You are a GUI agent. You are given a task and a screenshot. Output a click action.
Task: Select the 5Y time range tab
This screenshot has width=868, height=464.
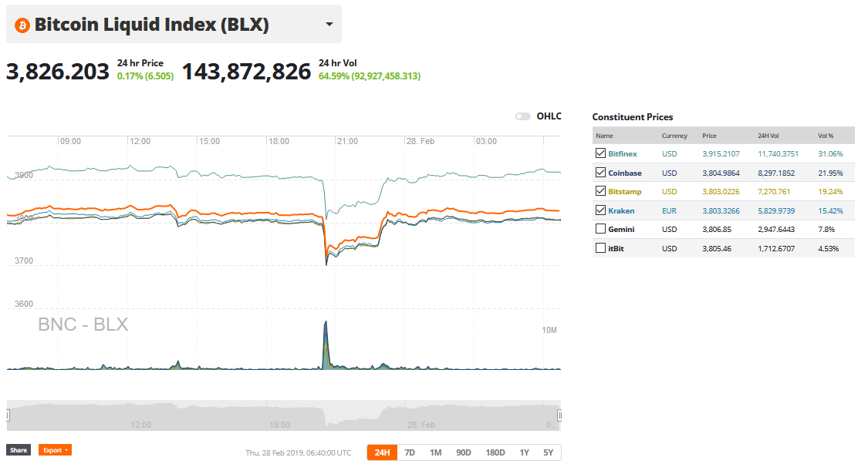click(x=548, y=452)
